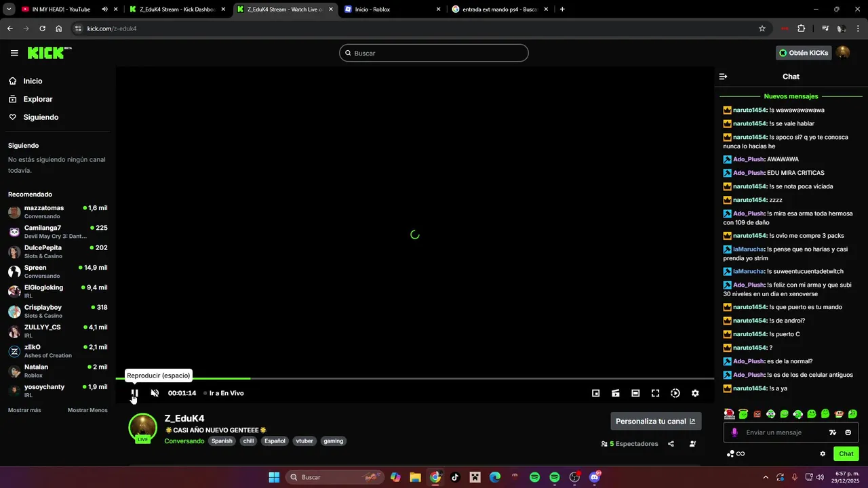Open video player settings gear
The image size is (868, 488).
pyautogui.click(x=695, y=393)
